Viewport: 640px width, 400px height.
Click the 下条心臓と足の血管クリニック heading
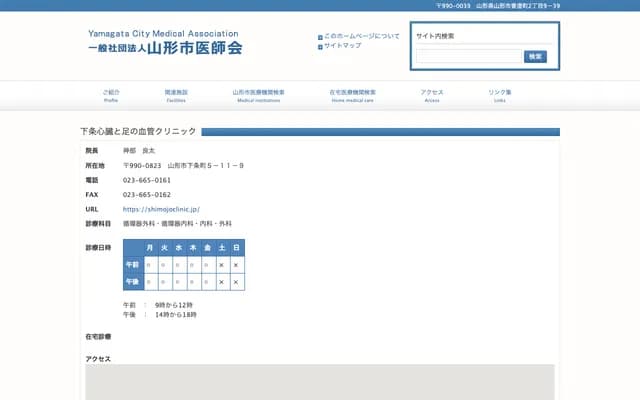139,132
